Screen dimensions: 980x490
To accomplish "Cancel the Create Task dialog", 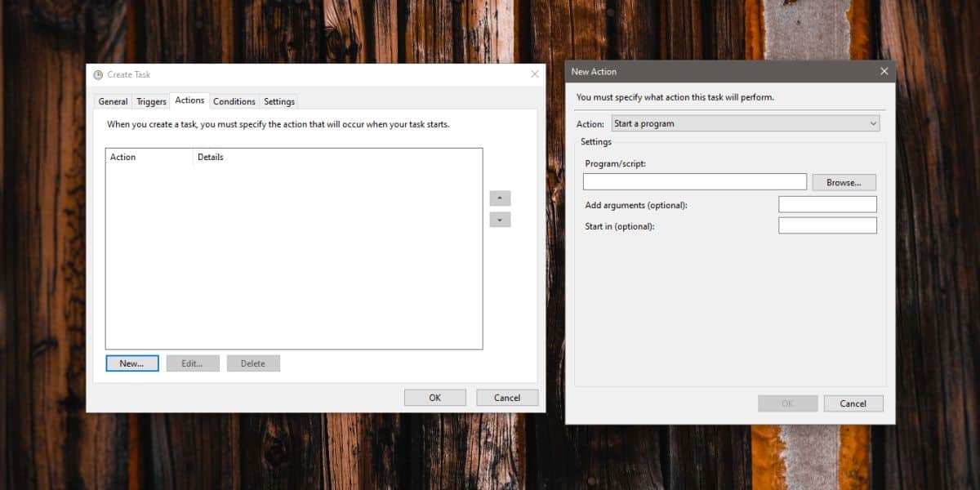I will (507, 398).
